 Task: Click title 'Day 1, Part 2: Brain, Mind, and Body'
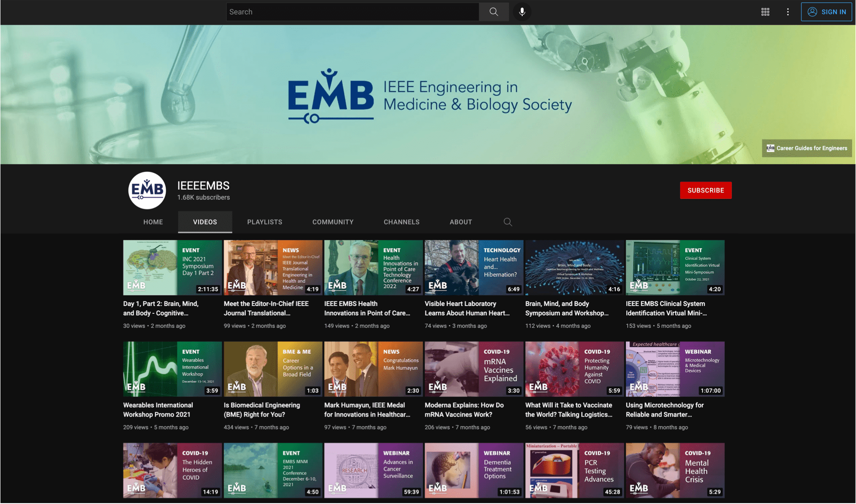pyautogui.click(x=161, y=308)
